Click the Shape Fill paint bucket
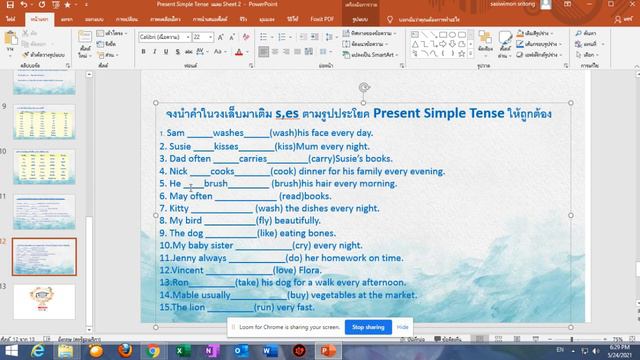 [520, 33]
